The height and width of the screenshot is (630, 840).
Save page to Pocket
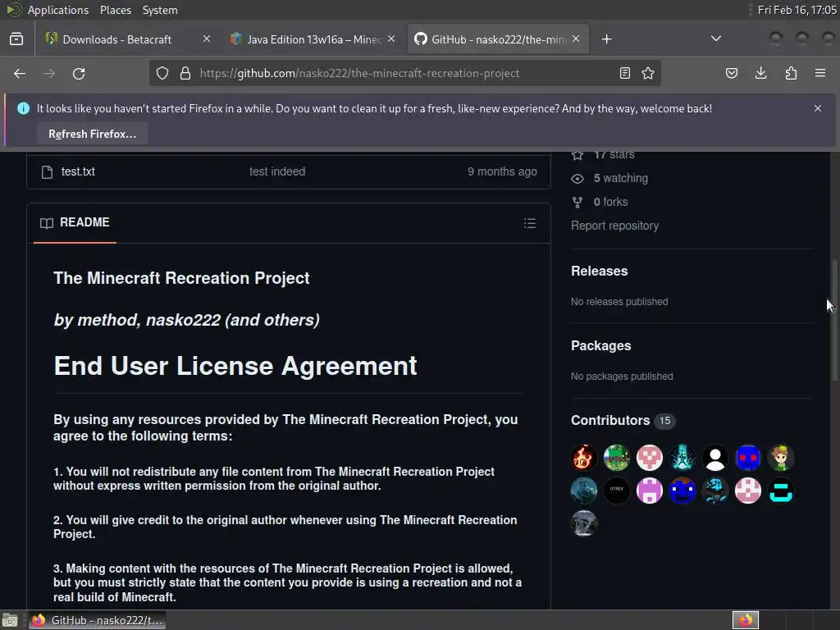tap(732, 73)
